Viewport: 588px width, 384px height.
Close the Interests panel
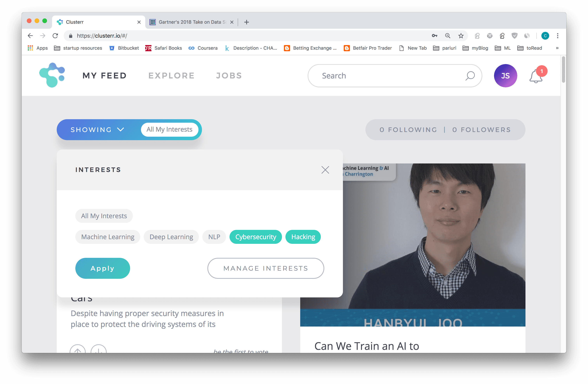pyautogui.click(x=325, y=170)
